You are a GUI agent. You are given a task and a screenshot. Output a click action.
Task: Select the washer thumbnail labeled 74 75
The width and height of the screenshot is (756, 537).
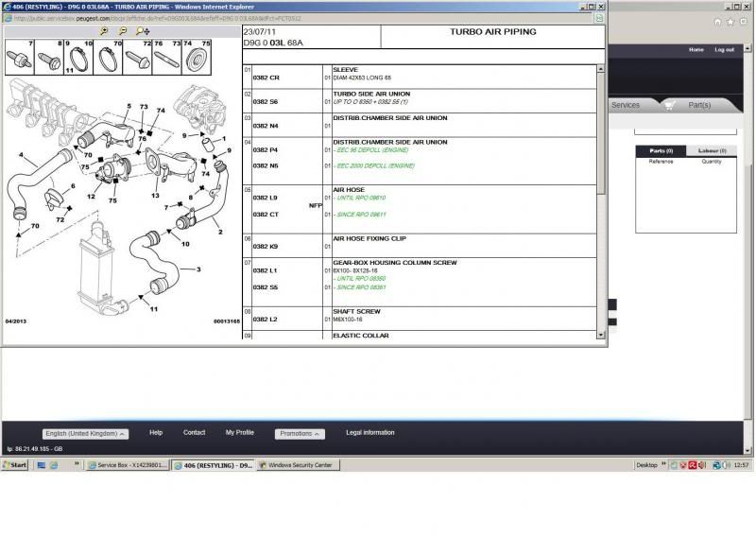pyautogui.click(x=197, y=57)
